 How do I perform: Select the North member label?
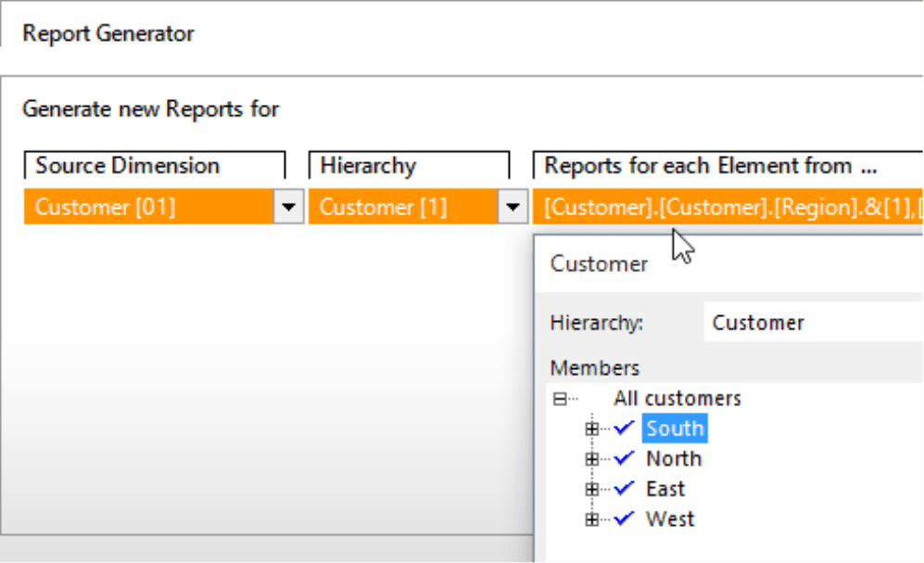[674, 458]
